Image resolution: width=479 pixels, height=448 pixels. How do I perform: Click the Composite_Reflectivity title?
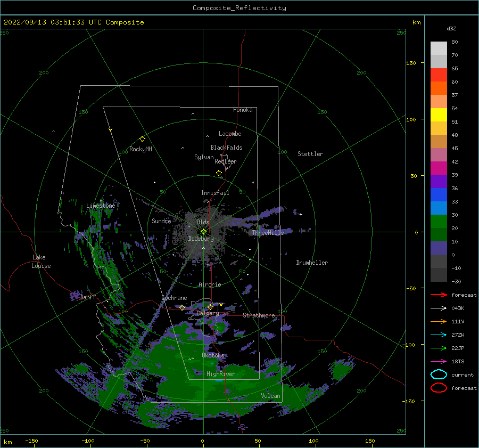240,8
